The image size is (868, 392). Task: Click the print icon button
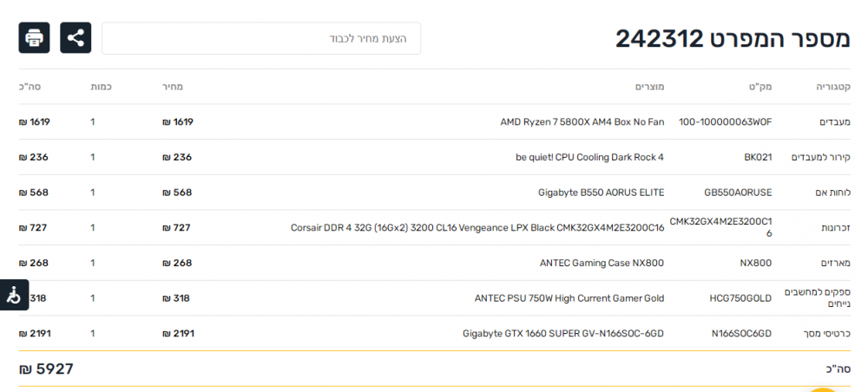[34, 37]
